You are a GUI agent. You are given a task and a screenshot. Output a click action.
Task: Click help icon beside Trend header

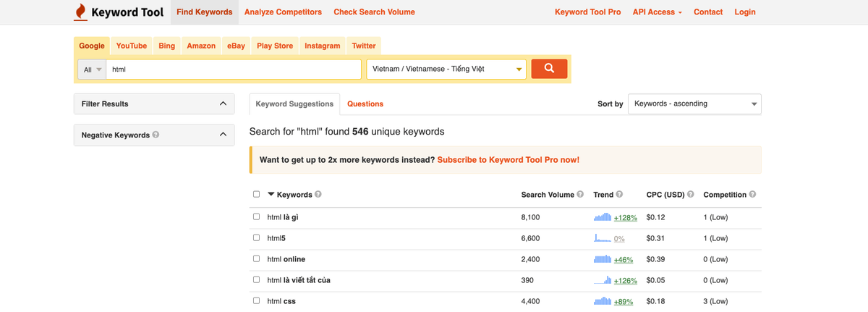pyautogui.click(x=620, y=195)
